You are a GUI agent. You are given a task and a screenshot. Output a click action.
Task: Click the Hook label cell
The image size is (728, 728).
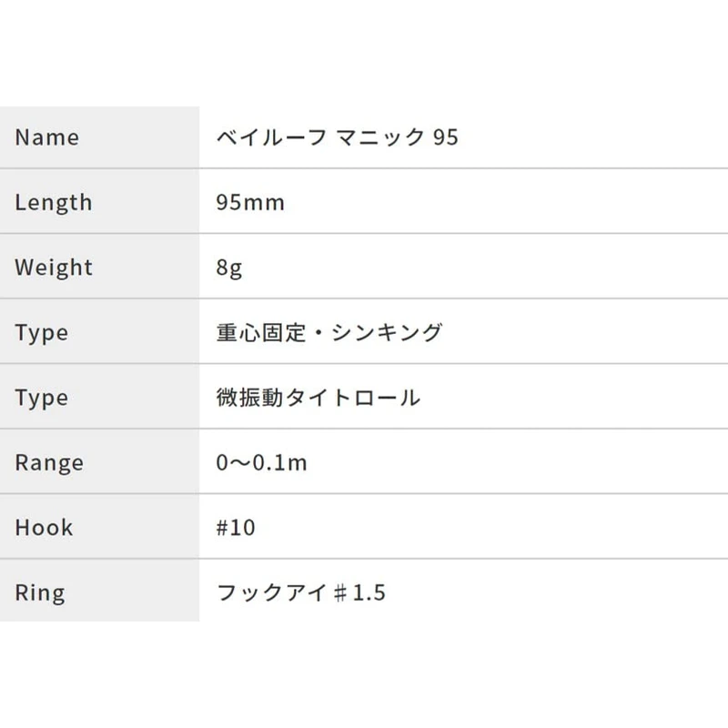point(44,528)
